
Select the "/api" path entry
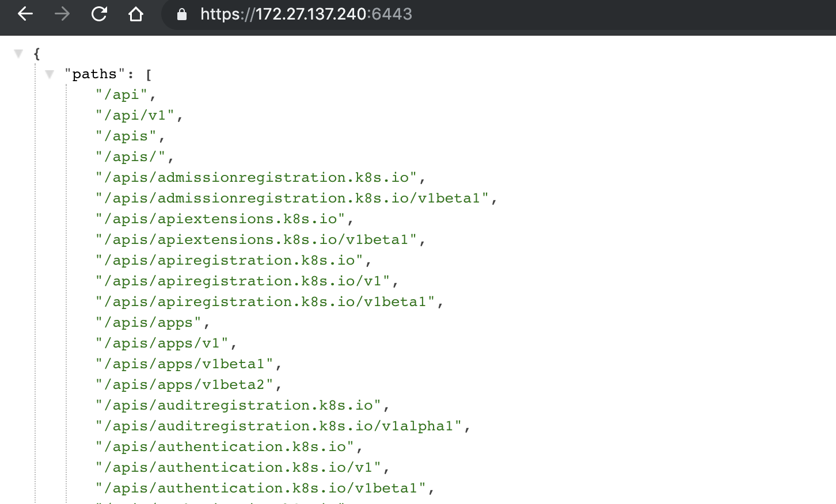121,95
